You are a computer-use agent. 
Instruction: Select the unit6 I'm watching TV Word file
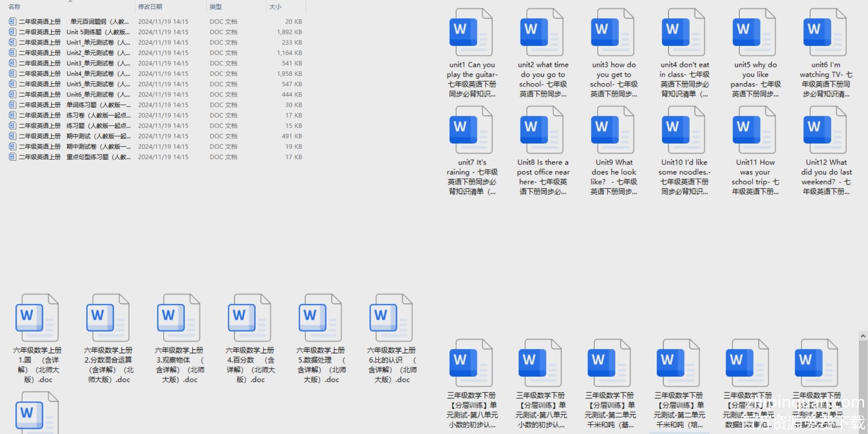[825, 34]
